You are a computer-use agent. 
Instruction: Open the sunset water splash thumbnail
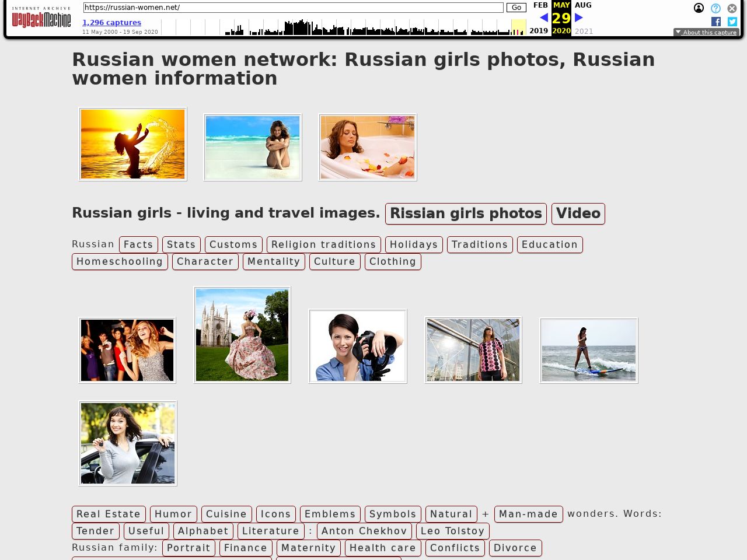point(133,144)
